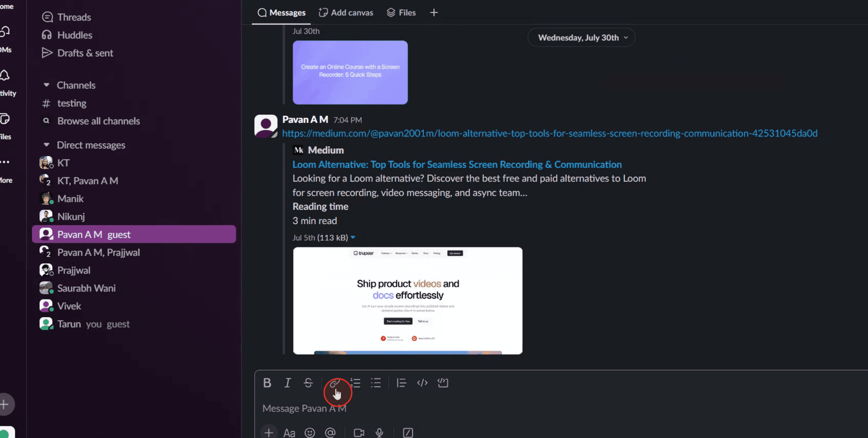
Task: Open the Add canvas tab
Action: pos(346,12)
